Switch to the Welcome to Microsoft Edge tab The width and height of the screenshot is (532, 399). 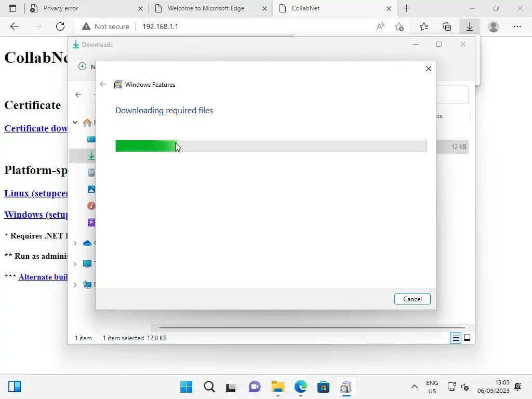pyautogui.click(x=210, y=8)
